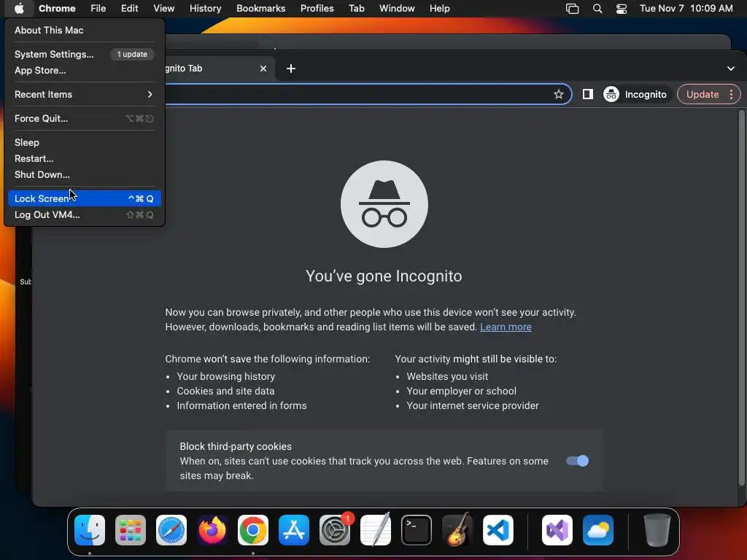
Task: Open Finder from the Dock
Action: click(x=90, y=530)
